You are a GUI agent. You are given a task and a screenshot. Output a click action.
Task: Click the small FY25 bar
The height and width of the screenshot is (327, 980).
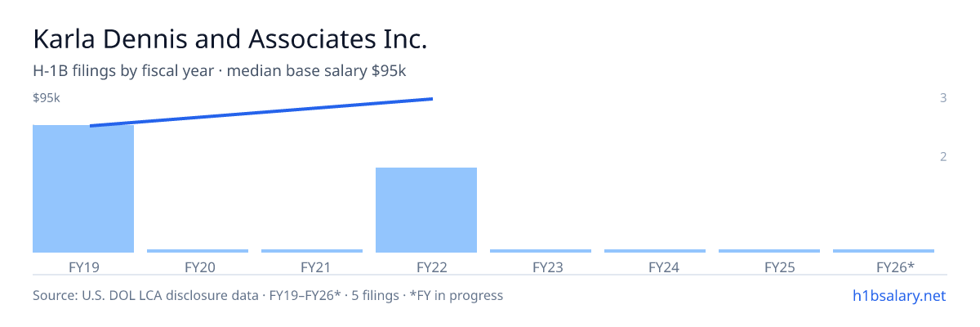(769, 251)
